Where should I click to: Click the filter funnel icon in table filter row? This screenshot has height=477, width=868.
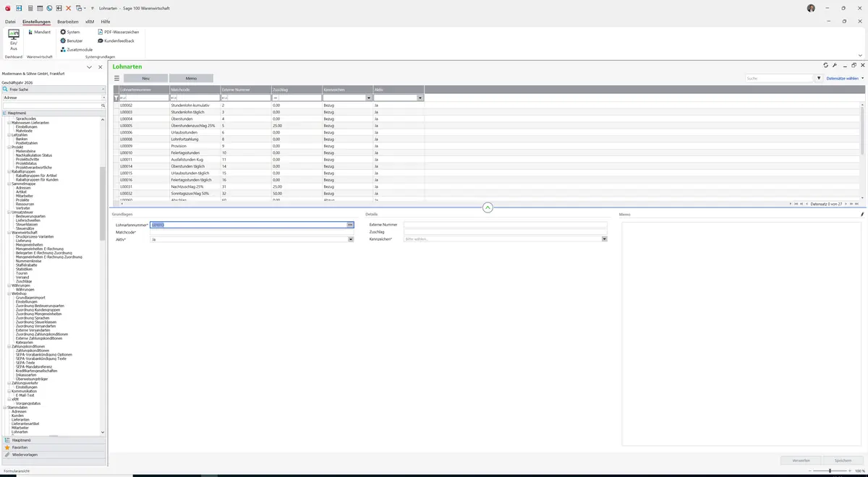[116, 98]
